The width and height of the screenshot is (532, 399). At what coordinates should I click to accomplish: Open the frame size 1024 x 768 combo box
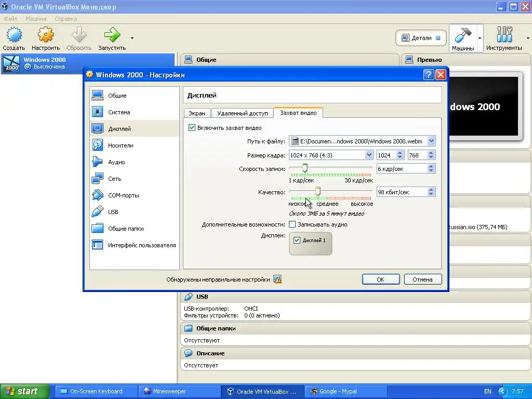click(331, 155)
